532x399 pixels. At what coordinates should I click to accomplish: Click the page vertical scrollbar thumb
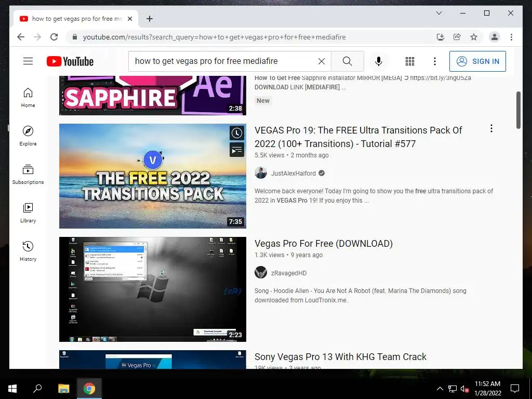[x=518, y=110]
